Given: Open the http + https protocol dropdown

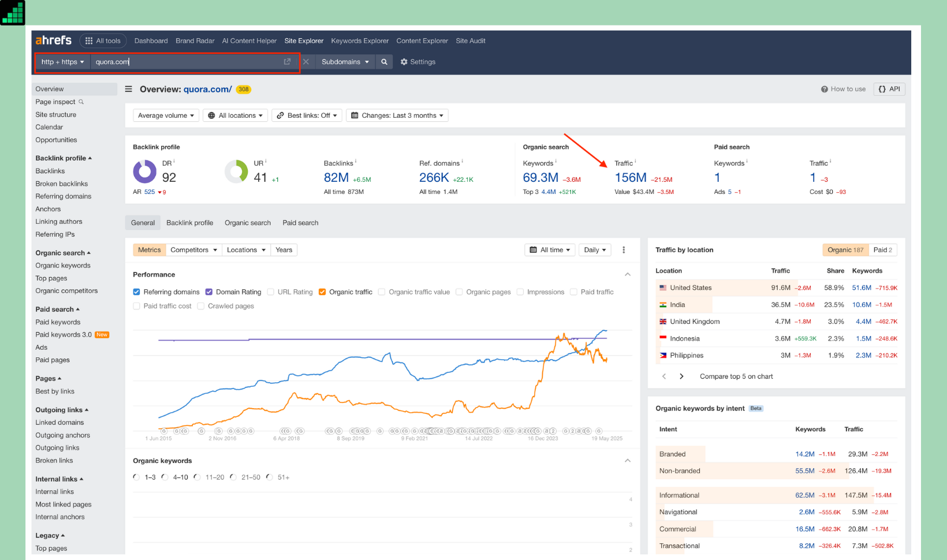Looking at the screenshot, I should click(x=63, y=62).
